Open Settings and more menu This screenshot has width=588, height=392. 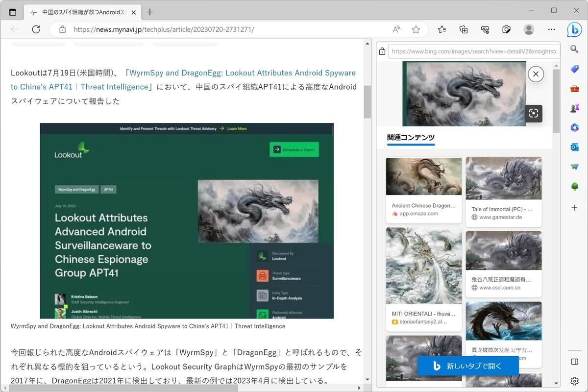click(x=551, y=29)
